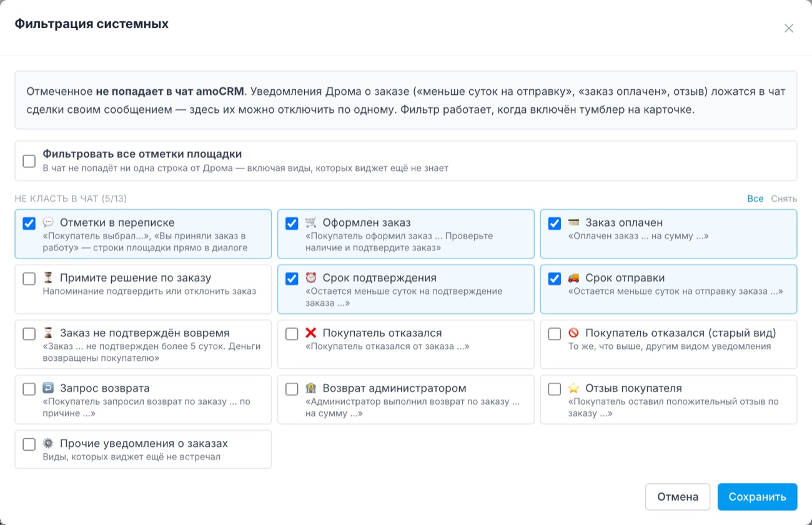
Task: Check Покупатель отказался (старый вид) checkbox
Action: 555,334
